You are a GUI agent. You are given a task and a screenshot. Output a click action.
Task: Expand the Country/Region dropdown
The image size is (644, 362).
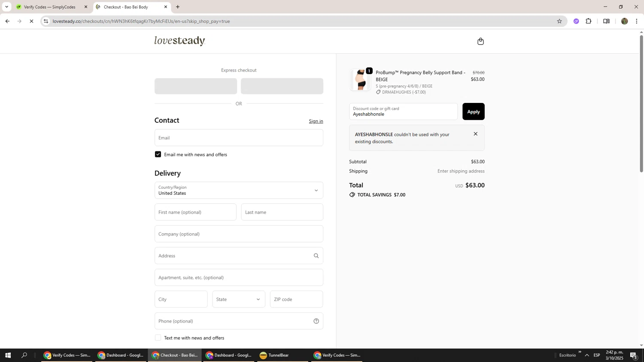point(239,190)
